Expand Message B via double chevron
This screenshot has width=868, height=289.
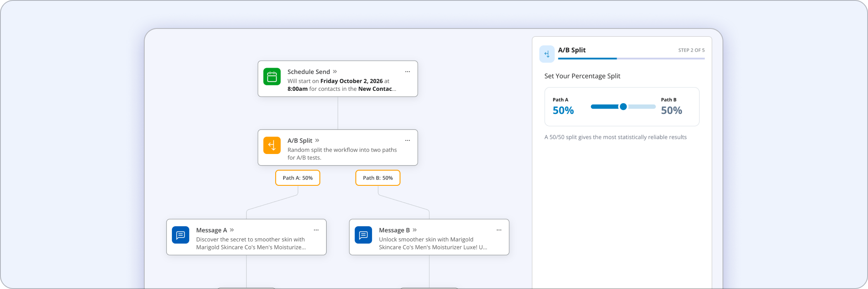[x=415, y=230]
